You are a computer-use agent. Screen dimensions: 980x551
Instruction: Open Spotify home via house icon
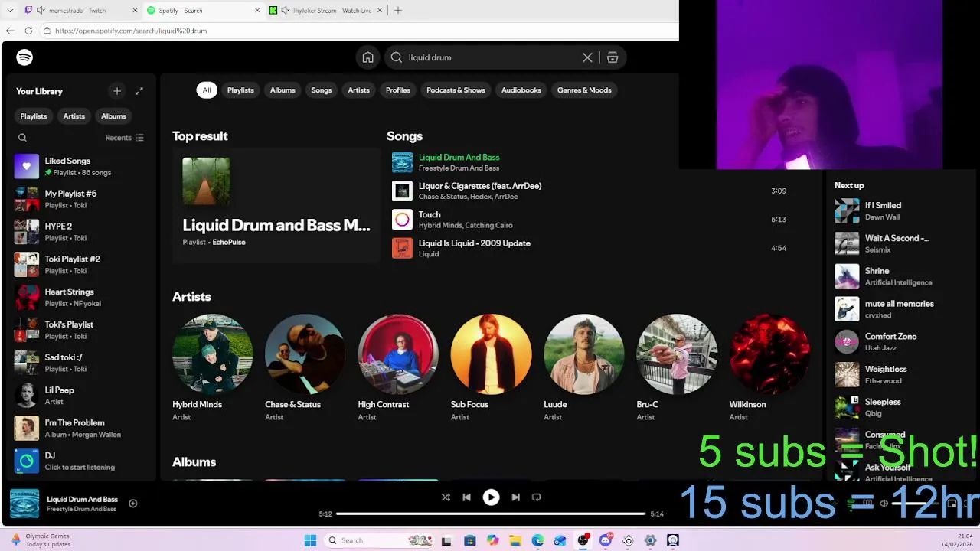[367, 57]
